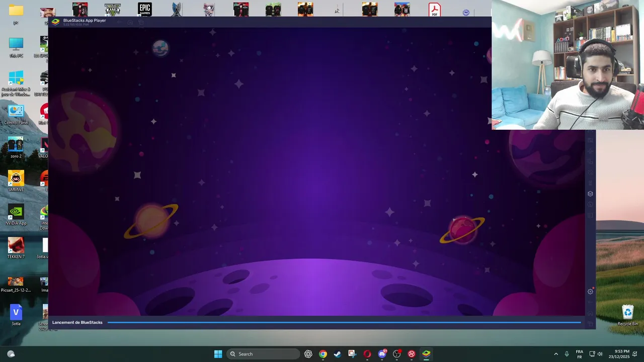Image resolution: width=644 pixels, height=362 pixels.
Task: Open the This PC desktop icon
Action: (16, 48)
